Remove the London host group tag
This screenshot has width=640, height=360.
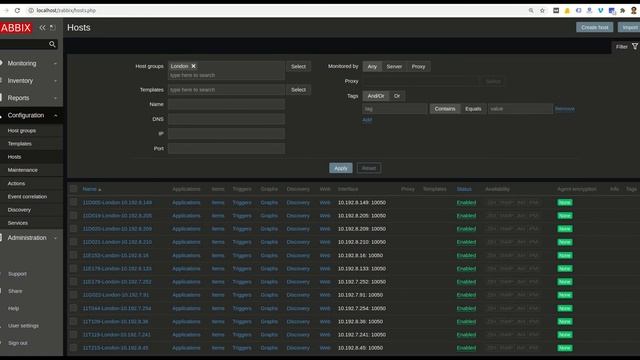193,66
